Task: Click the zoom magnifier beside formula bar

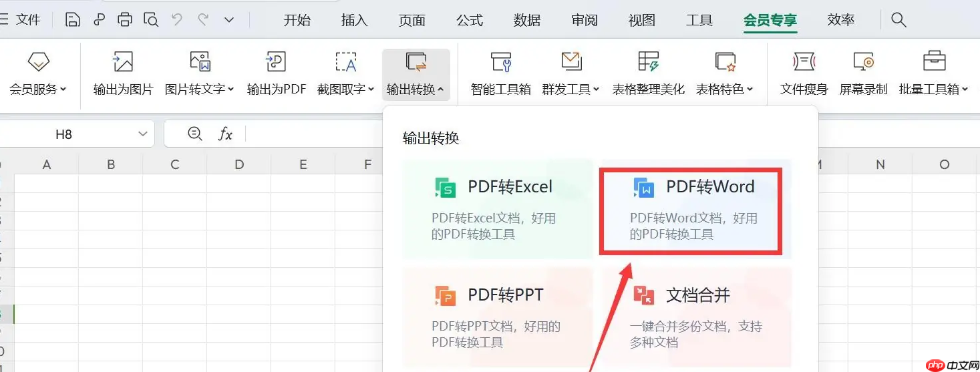Action: 195,134
